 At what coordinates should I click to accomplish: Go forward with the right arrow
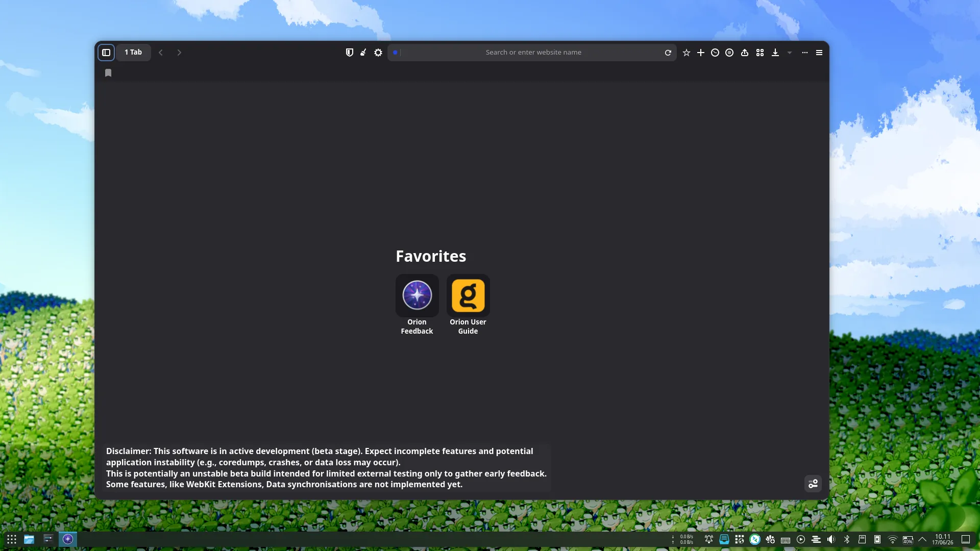click(x=179, y=53)
